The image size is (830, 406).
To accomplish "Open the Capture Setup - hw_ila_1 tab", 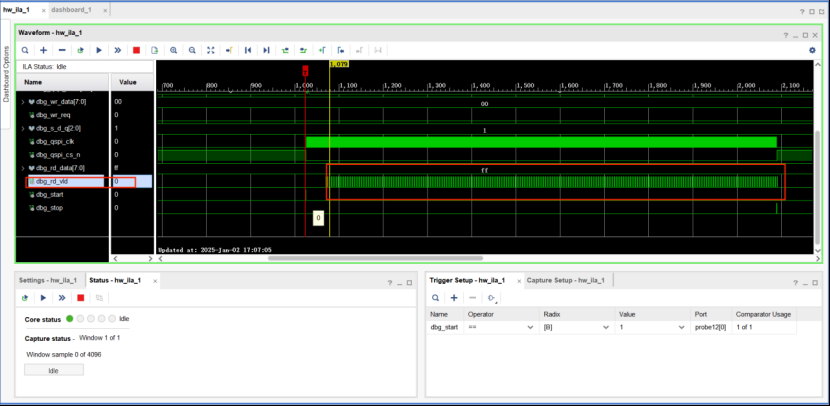I will coord(566,281).
